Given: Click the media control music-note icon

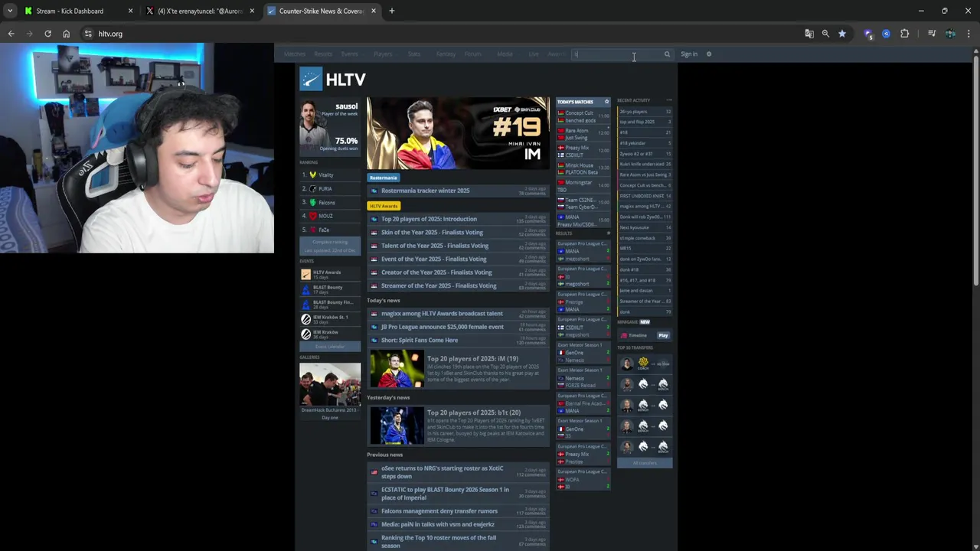Looking at the screenshot, I should tap(932, 34).
